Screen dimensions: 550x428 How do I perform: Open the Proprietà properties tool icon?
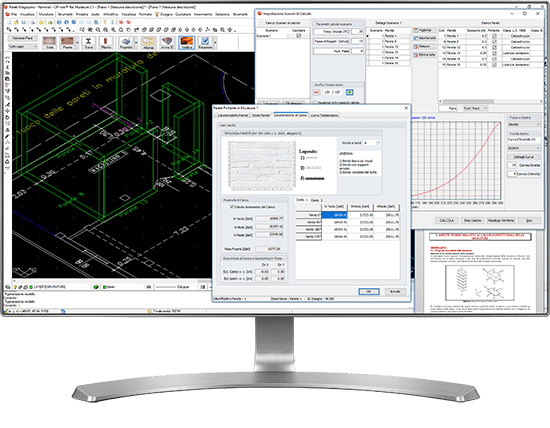click(x=126, y=42)
